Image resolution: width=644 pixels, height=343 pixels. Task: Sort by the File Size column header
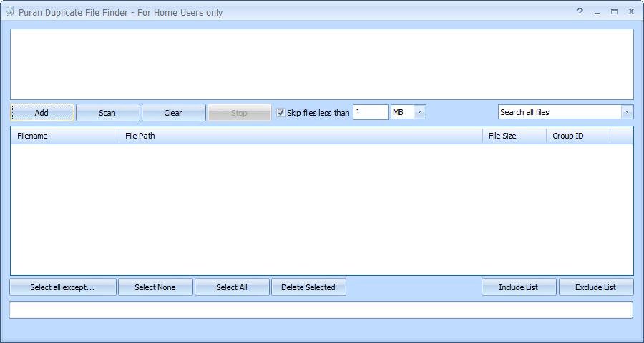click(514, 136)
